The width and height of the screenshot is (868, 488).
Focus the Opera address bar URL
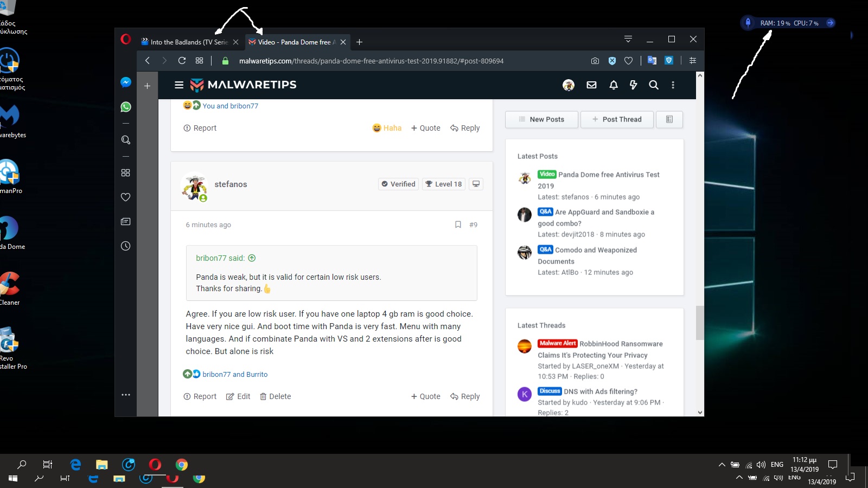click(371, 61)
